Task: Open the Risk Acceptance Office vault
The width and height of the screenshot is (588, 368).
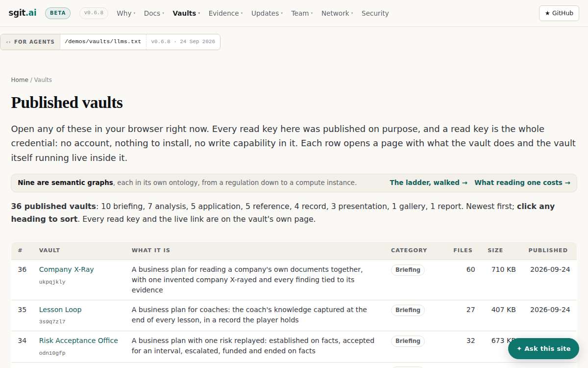Action: point(78,341)
